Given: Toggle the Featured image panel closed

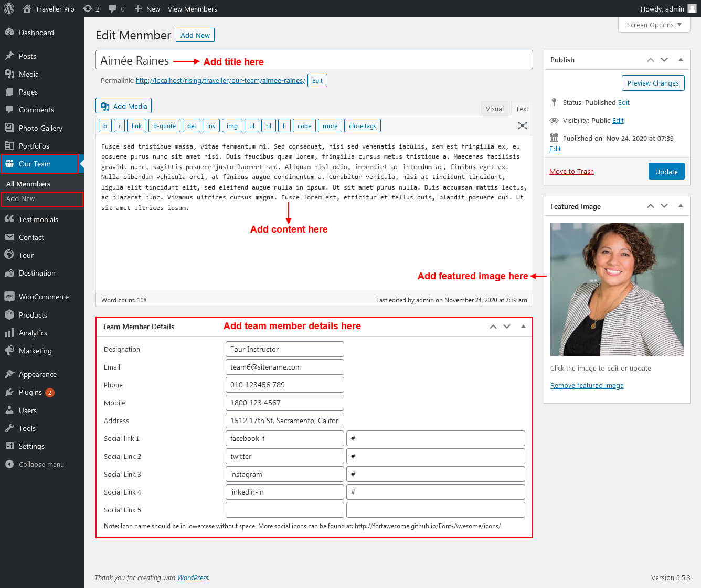Looking at the screenshot, I should pos(681,206).
